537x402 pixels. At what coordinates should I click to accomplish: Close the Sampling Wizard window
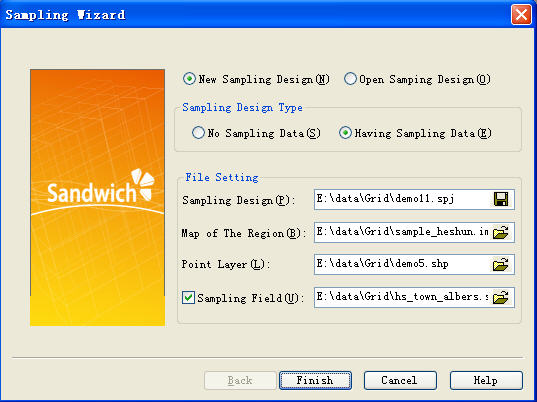521,15
